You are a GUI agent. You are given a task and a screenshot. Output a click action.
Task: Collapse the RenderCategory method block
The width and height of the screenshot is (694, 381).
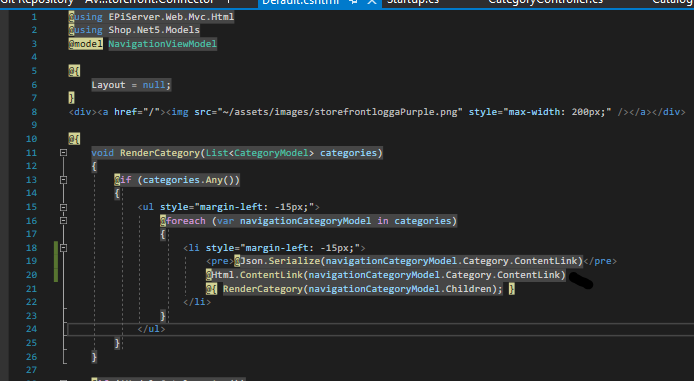point(63,153)
